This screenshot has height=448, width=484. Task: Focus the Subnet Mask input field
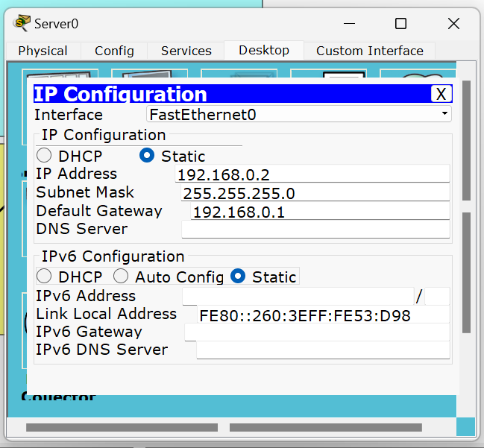(315, 193)
